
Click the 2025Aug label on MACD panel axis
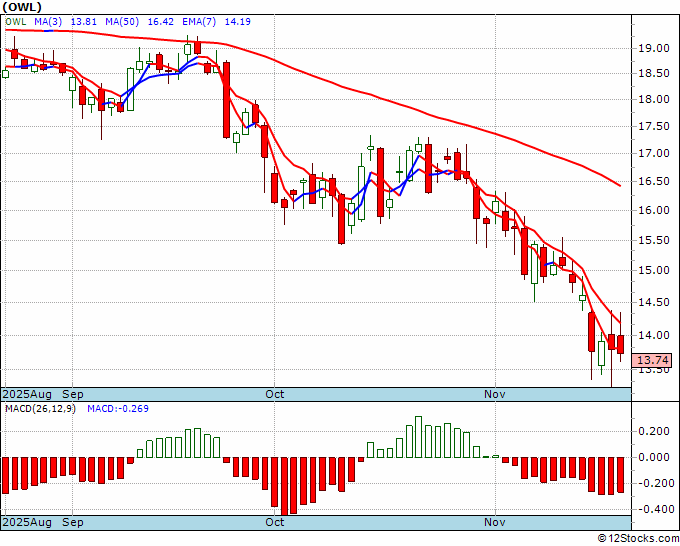[27, 522]
